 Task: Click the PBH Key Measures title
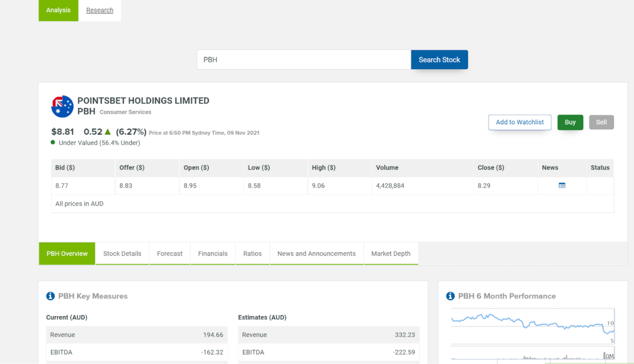pyautogui.click(x=93, y=296)
